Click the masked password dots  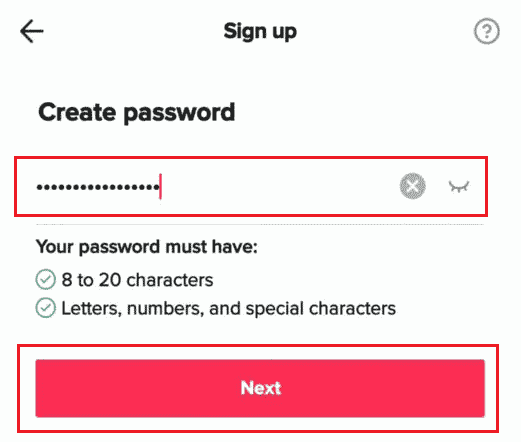pyautogui.click(x=98, y=187)
